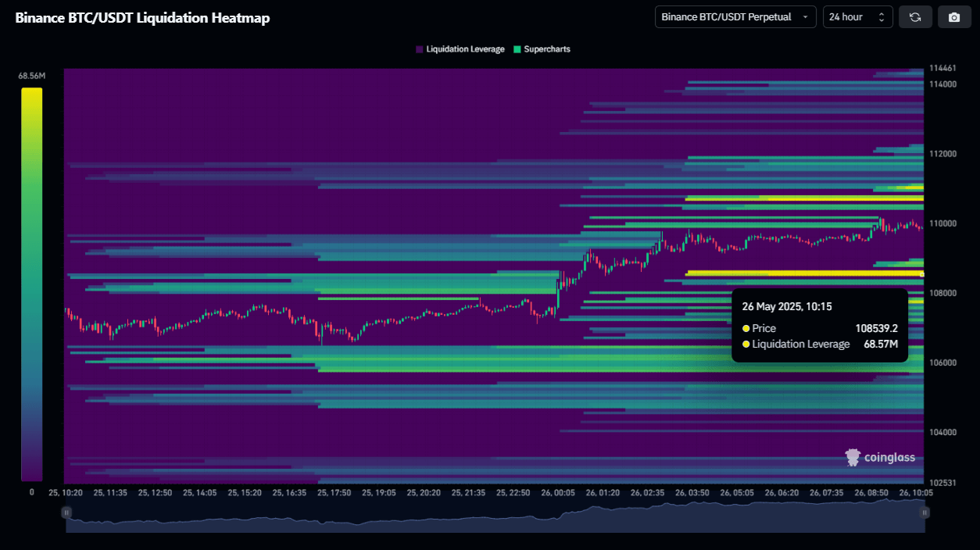Click the 110000 price axis label
This screenshot has width=980, height=550.
[942, 223]
